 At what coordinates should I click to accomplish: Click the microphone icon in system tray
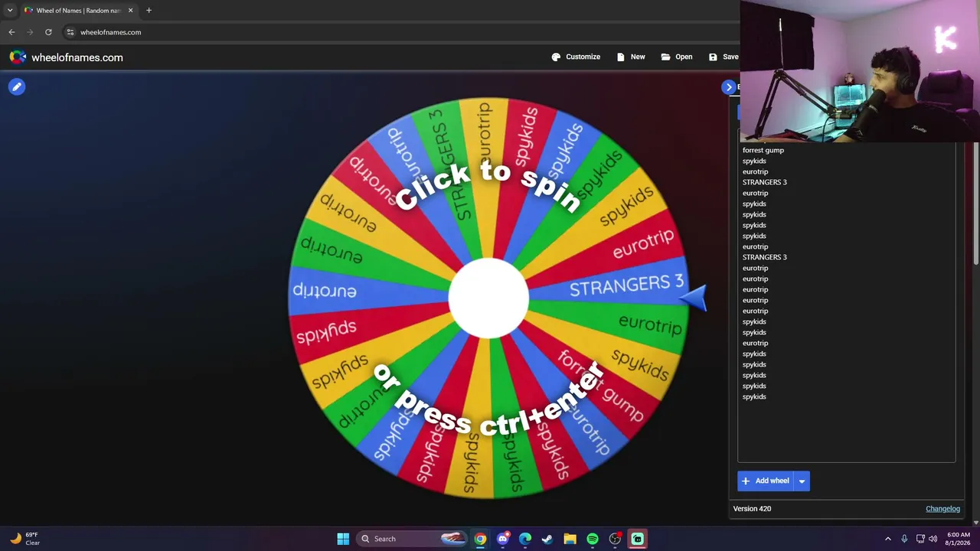point(904,539)
